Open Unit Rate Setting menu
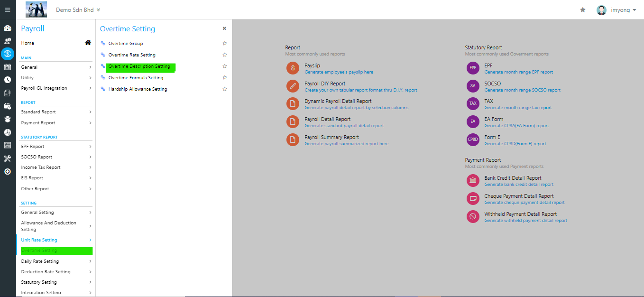The width and height of the screenshot is (644, 297). [x=56, y=240]
